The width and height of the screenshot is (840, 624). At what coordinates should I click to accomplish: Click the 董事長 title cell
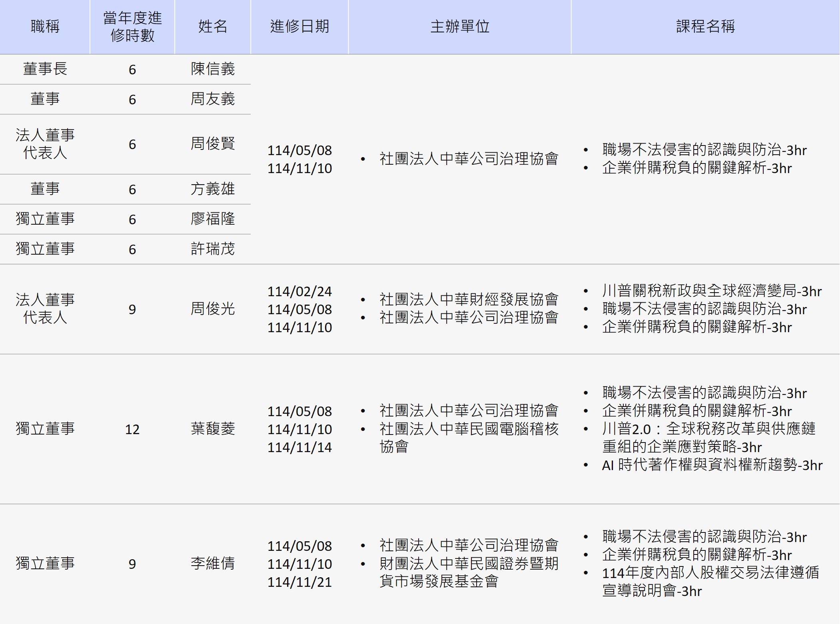point(45,69)
